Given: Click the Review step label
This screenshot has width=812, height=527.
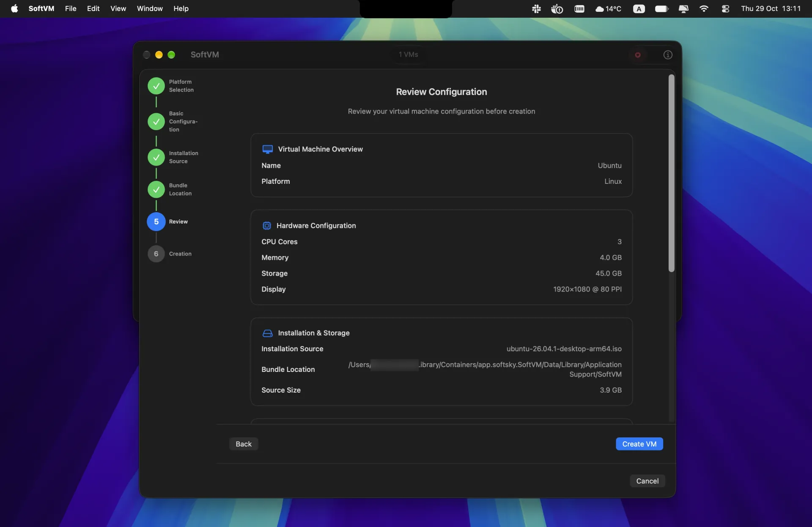Looking at the screenshot, I should pyautogui.click(x=178, y=221).
